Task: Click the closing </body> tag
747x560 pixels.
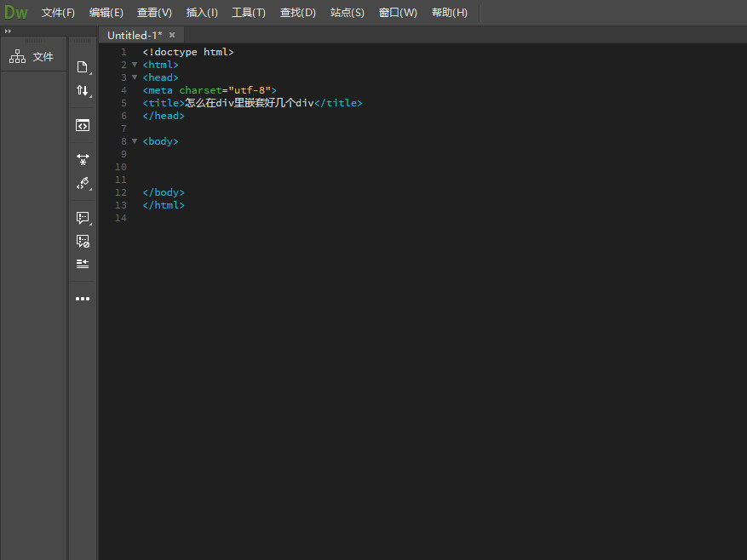Action: coord(164,192)
